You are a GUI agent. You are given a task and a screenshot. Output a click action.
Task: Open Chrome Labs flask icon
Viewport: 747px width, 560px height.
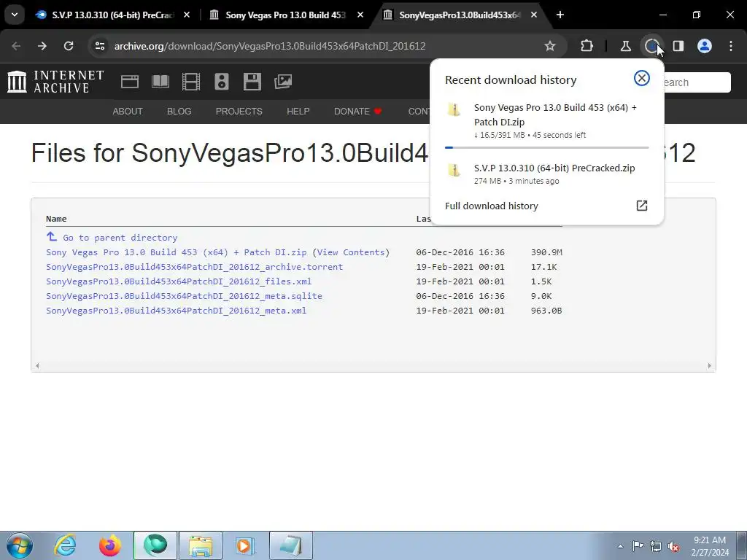pyautogui.click(x=625, y=46)
